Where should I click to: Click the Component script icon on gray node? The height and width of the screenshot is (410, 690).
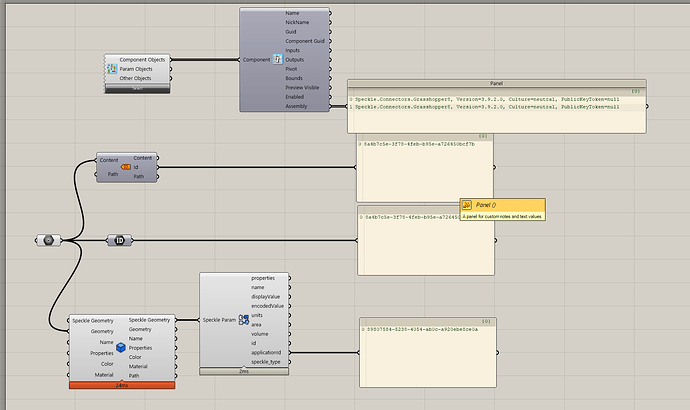pos(277,59)
